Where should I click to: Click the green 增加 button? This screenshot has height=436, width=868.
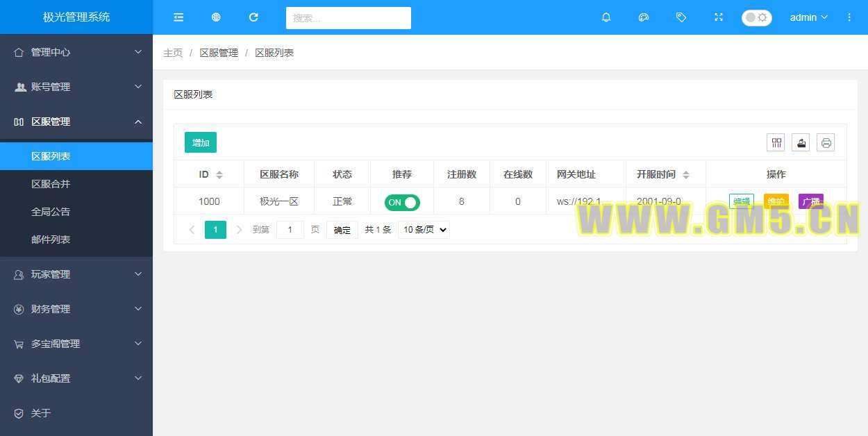pos(201,142)
